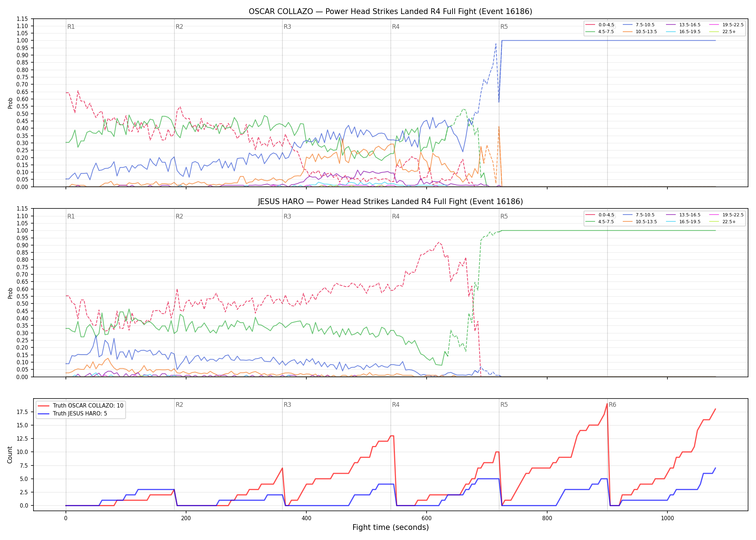The height and width of the screenshot is (540, 756).
Task: Select '0.0-4.5' text in Haro legend
Action: click(606, 215)
